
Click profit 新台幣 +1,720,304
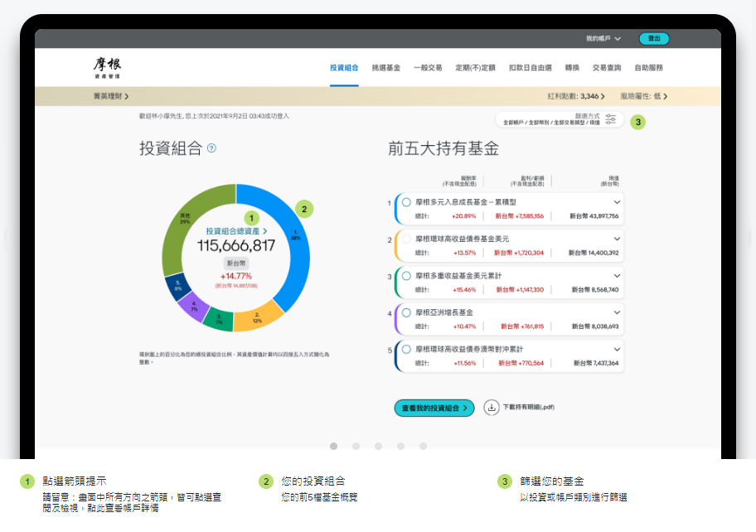[x=519, y=253]
